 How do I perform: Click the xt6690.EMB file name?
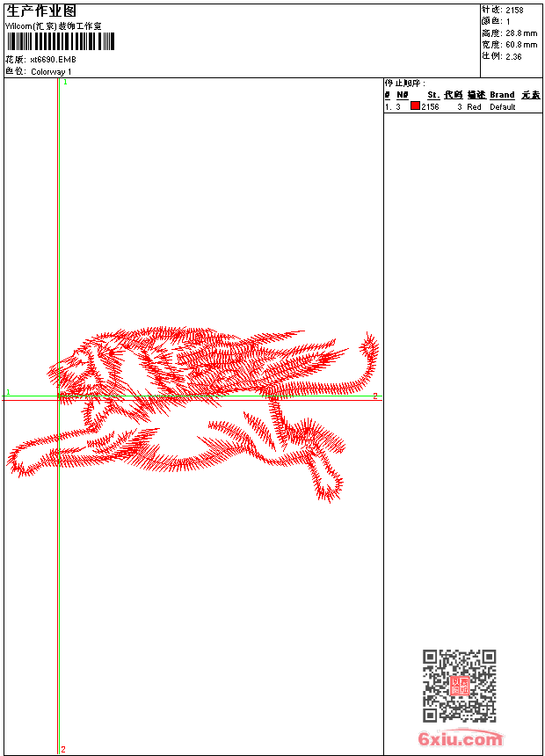pyautogui.click(x=53, y=60)
